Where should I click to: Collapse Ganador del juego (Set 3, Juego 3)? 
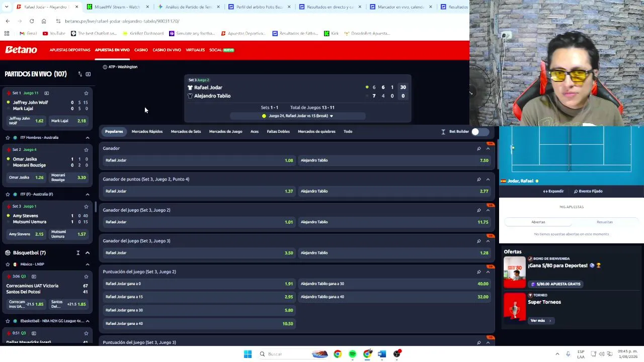[488, 241]
